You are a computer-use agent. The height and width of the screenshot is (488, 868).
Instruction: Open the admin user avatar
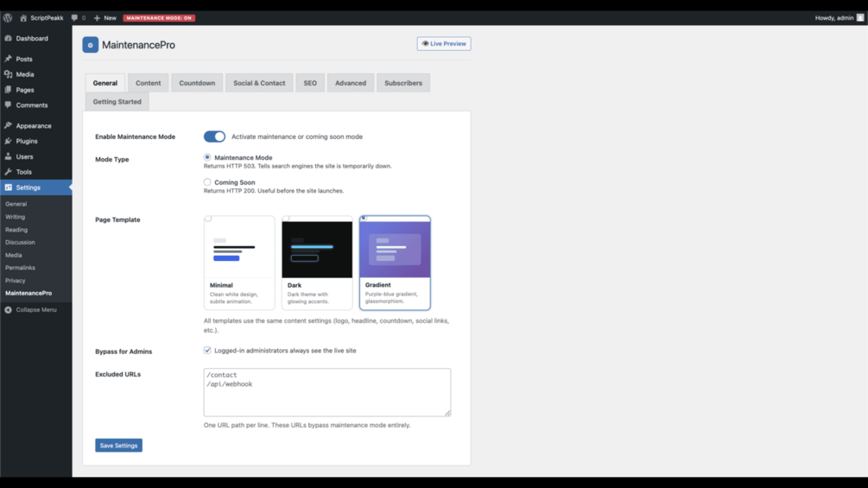click(859, 17)
